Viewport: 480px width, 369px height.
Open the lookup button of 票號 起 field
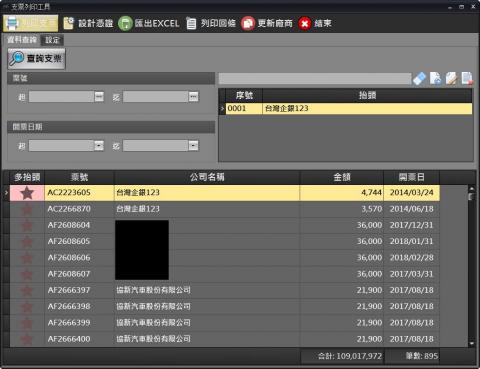pyautogui.click(x=99, y=97)
